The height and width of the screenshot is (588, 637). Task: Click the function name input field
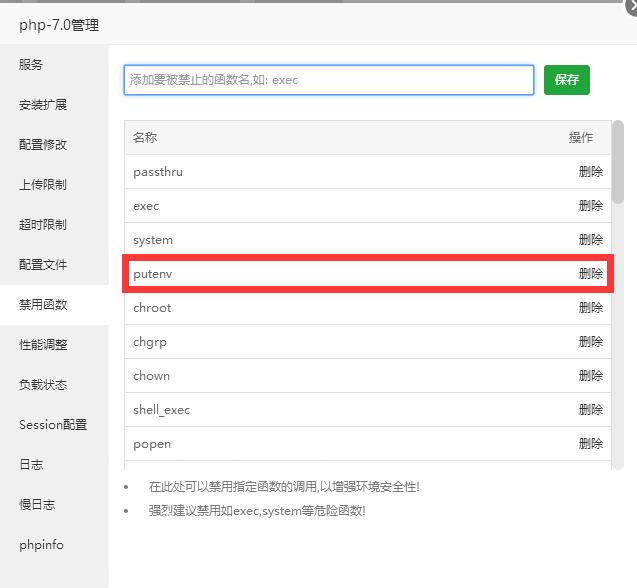(328, 80)
